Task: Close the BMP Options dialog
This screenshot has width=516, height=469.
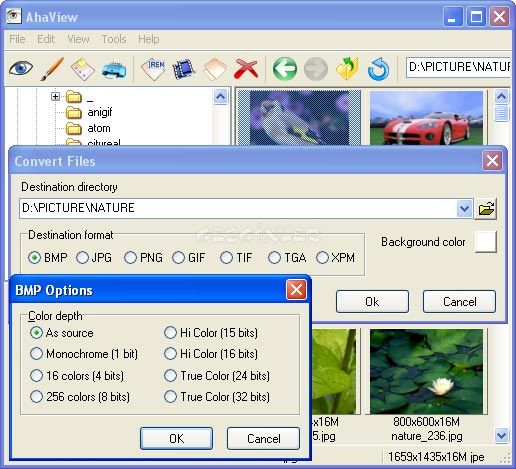Action: [x=296, y=289]
